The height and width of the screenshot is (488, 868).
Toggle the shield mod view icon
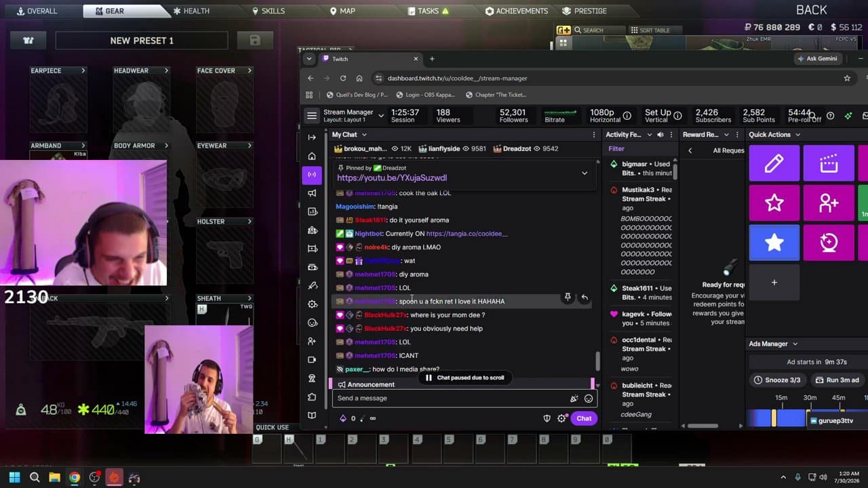pyautogui.click(x=547, y=418)
